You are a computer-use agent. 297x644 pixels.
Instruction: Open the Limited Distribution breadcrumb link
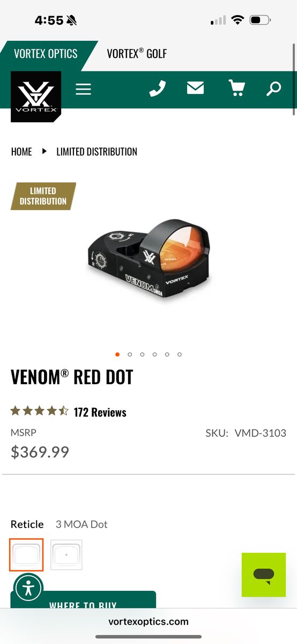[x=97, y=152]
